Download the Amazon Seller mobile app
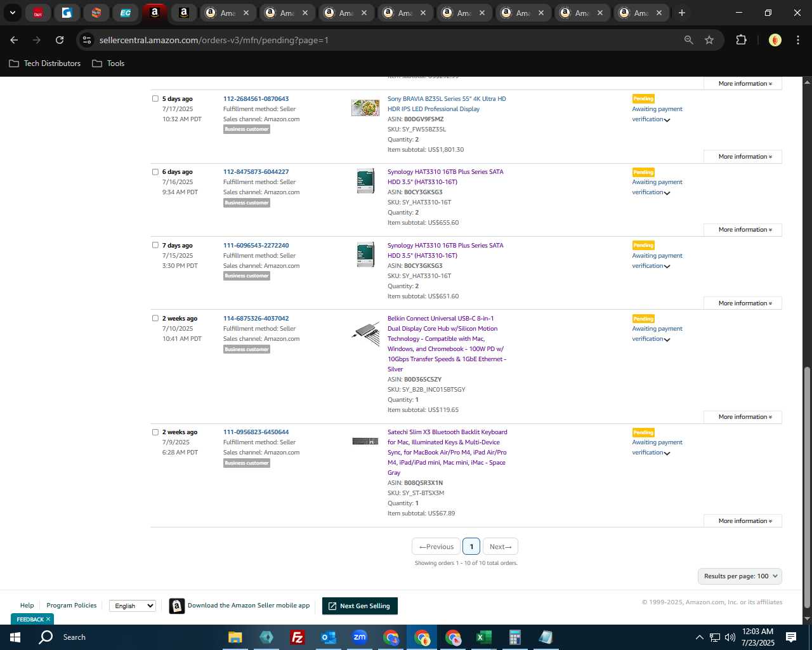812x650 pixels. (x=240, y=606)
